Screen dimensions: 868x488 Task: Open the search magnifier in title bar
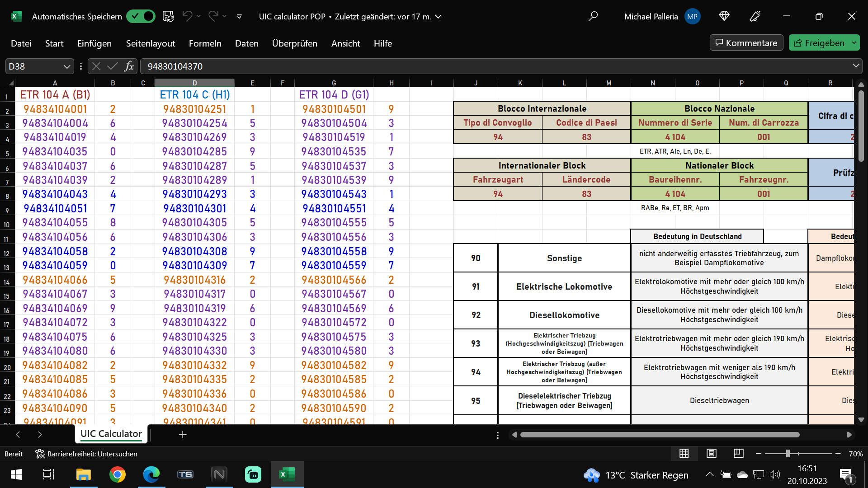(x=593, y=16)
